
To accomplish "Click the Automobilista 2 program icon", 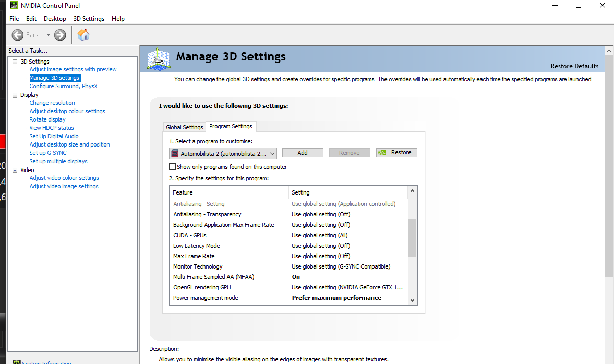I will (x=175, y=154).
